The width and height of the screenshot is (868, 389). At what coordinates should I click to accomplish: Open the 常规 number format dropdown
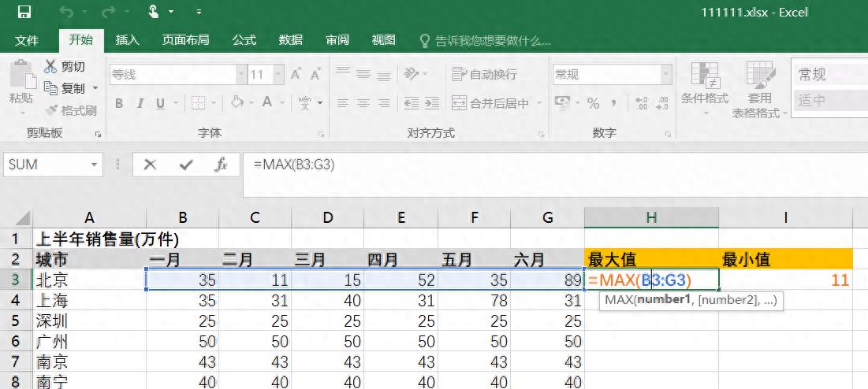(x=666, y=75)
